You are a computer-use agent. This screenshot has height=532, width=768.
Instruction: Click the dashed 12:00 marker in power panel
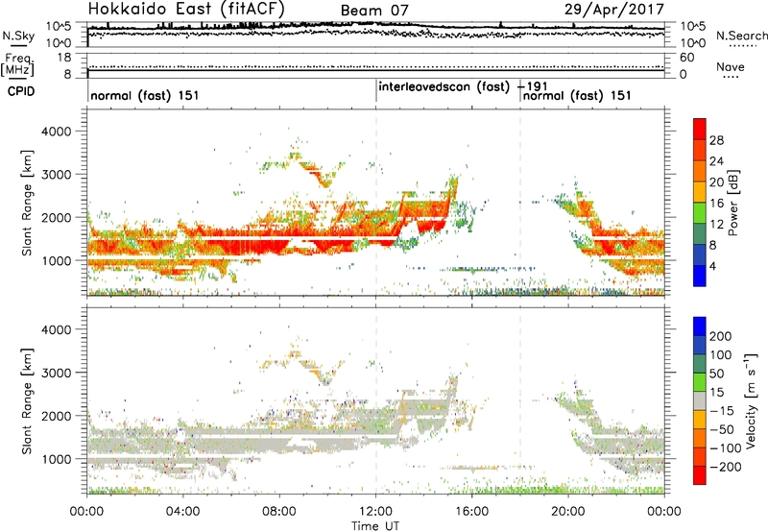click(x=376, y=203)
